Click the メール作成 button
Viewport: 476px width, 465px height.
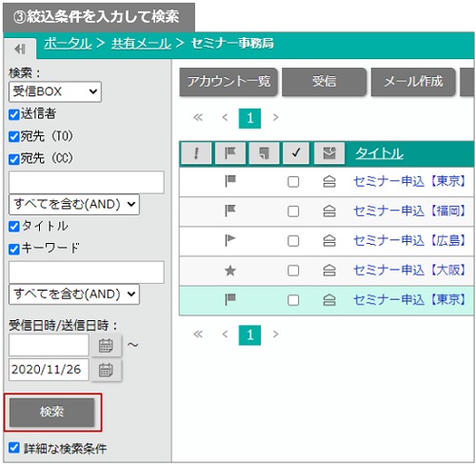click(413, 82)
